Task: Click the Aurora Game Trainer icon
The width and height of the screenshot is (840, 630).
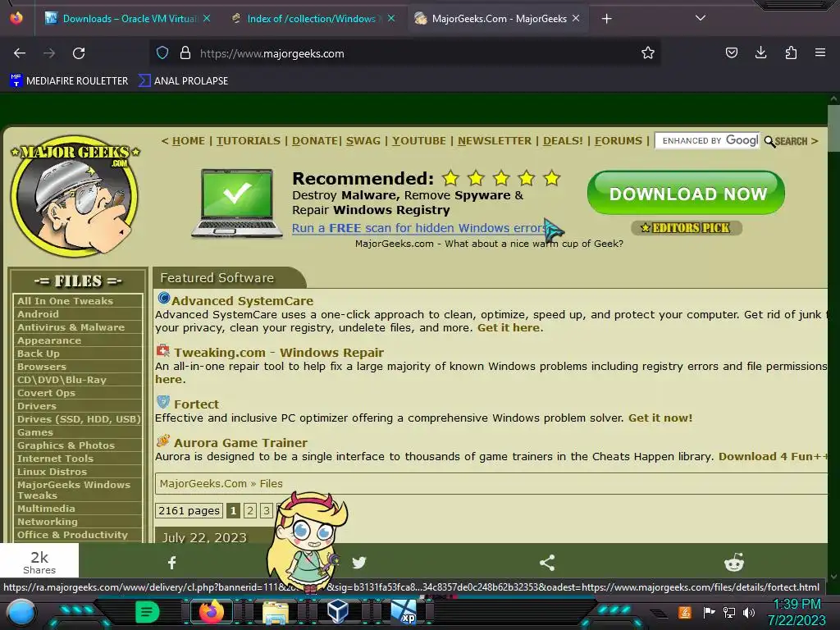Action: pos(163,441)
